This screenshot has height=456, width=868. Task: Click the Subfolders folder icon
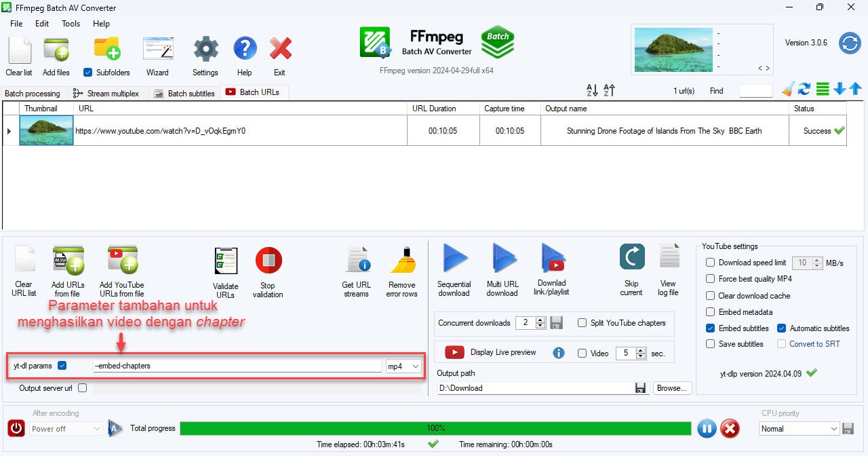107,49
